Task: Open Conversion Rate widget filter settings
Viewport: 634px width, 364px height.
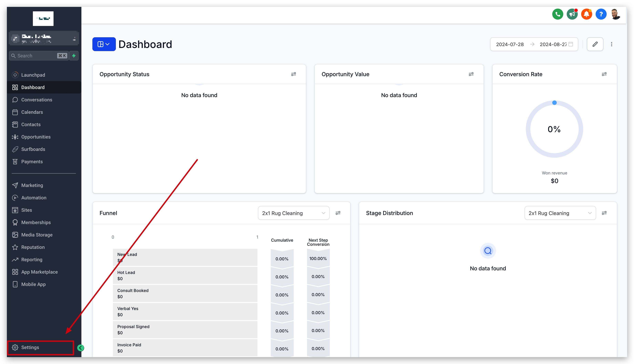Action: (x=604, y=74)
